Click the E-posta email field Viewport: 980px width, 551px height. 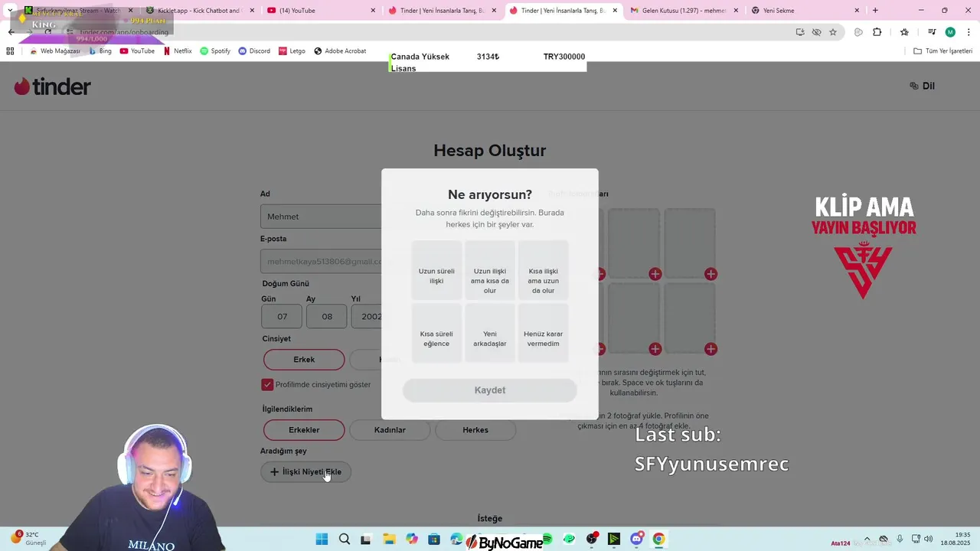click(322, 262)
